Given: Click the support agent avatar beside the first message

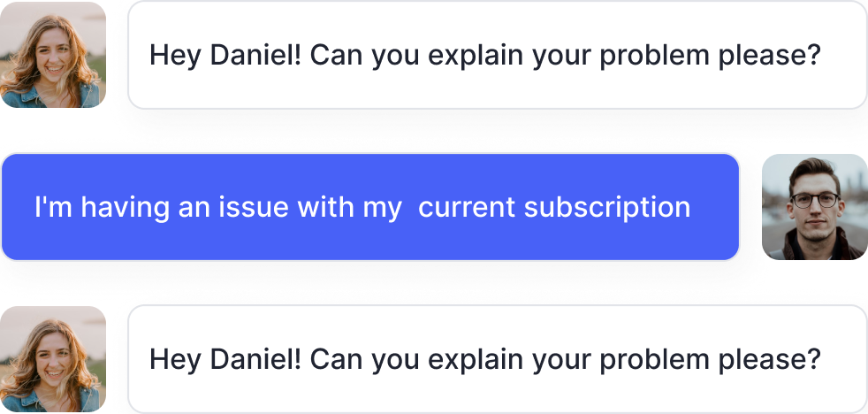Looking at the screenshot, I should tap(53, 54).
